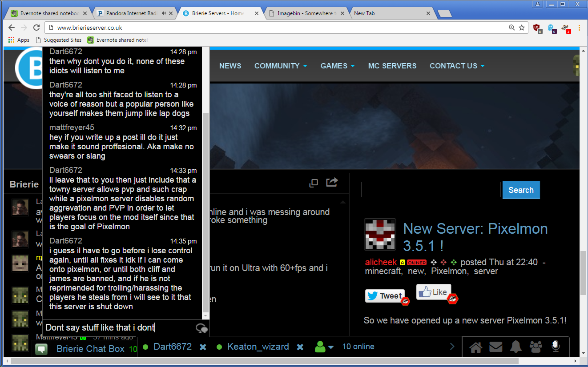
Task: Click the zoom magnifier in address bar
Action: pyautogui.click(x=512, y=28)
